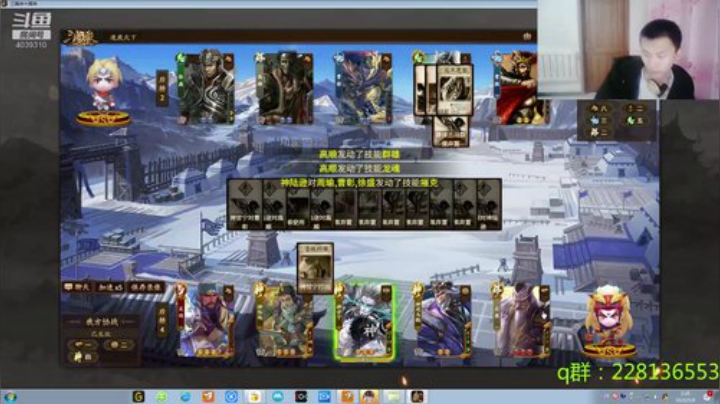The width and height of the screenshot is (720, 404).
Task: Click the 四 counter in 我方协战 panel
Action: [x=84, y=357]
